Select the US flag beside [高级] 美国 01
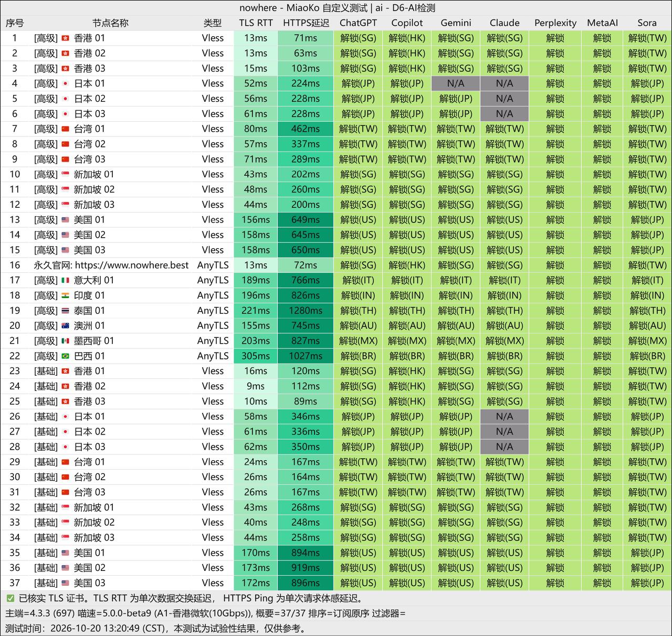 point(66,220)
